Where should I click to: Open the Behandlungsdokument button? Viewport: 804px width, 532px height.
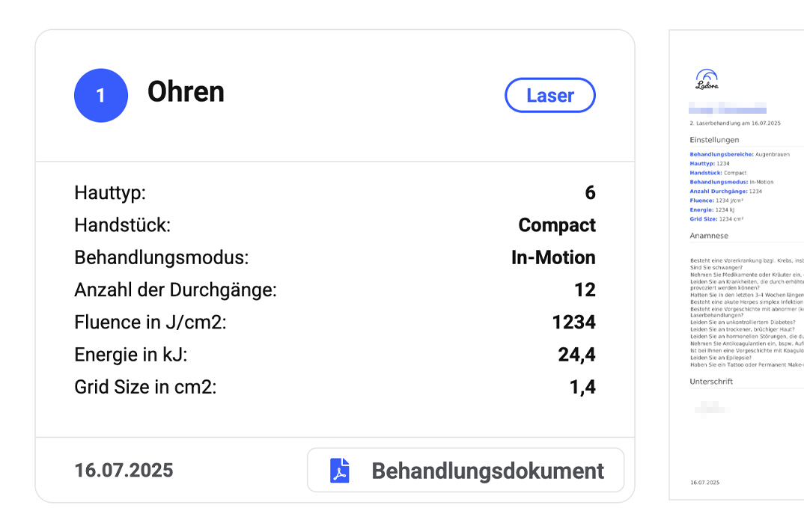click(466, 471)
